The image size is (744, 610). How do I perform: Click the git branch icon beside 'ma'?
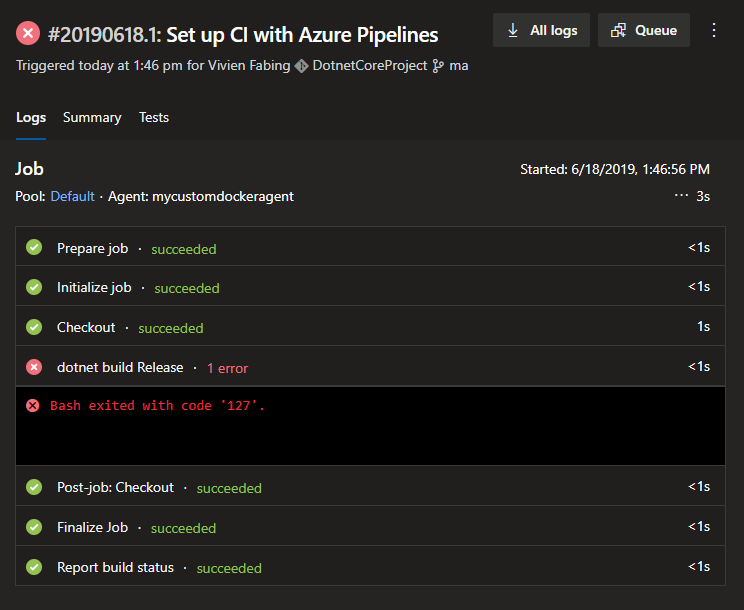click(438, 66)
